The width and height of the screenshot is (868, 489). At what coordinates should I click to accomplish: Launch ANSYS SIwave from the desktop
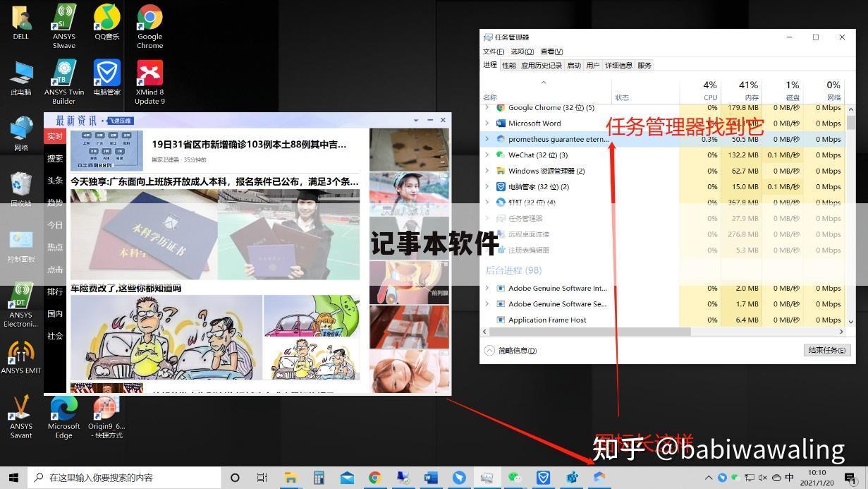(64, 26)
